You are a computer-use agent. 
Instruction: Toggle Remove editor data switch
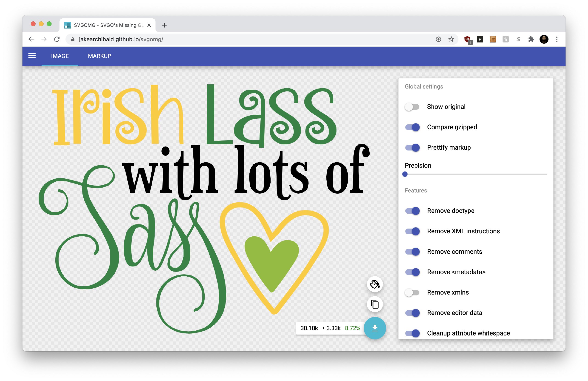click(412, 313)
